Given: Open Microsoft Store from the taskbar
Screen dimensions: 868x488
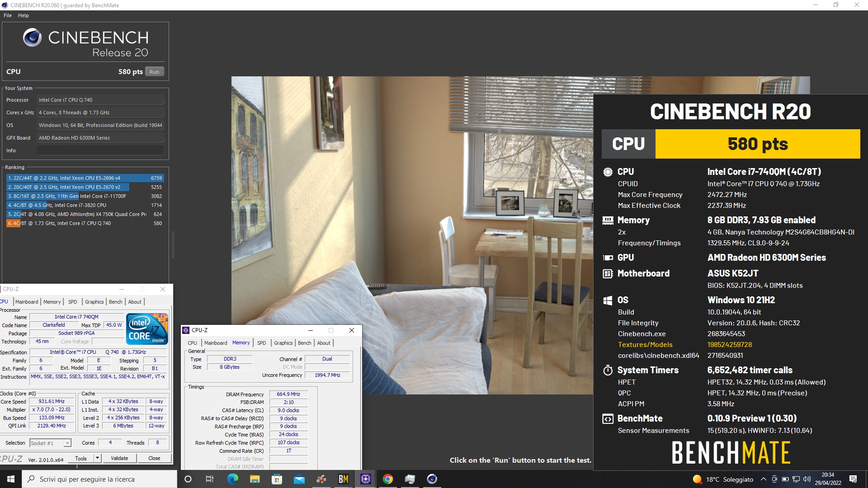Looking at the screenshot, I should (x=277, y=479).
